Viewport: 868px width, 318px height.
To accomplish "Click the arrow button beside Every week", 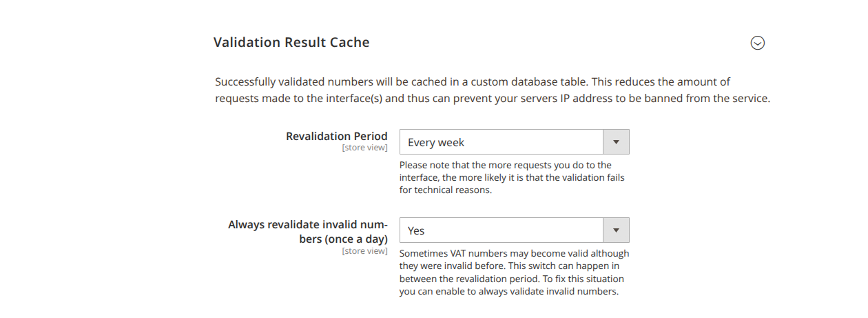I will pos(616,142).
